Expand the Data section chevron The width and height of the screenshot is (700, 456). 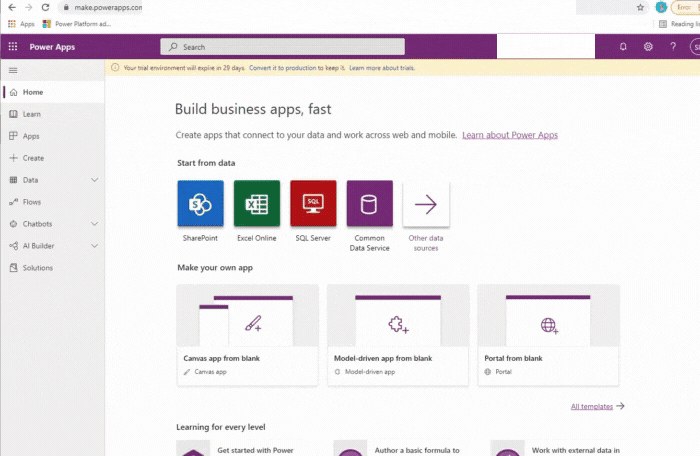tap(95, 180)
